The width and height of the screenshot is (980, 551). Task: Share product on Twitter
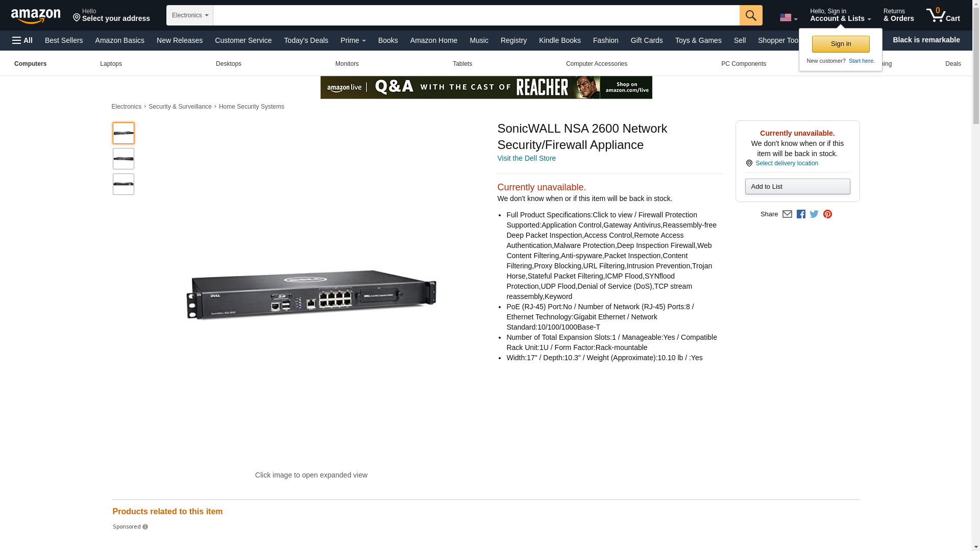[814, 214]
